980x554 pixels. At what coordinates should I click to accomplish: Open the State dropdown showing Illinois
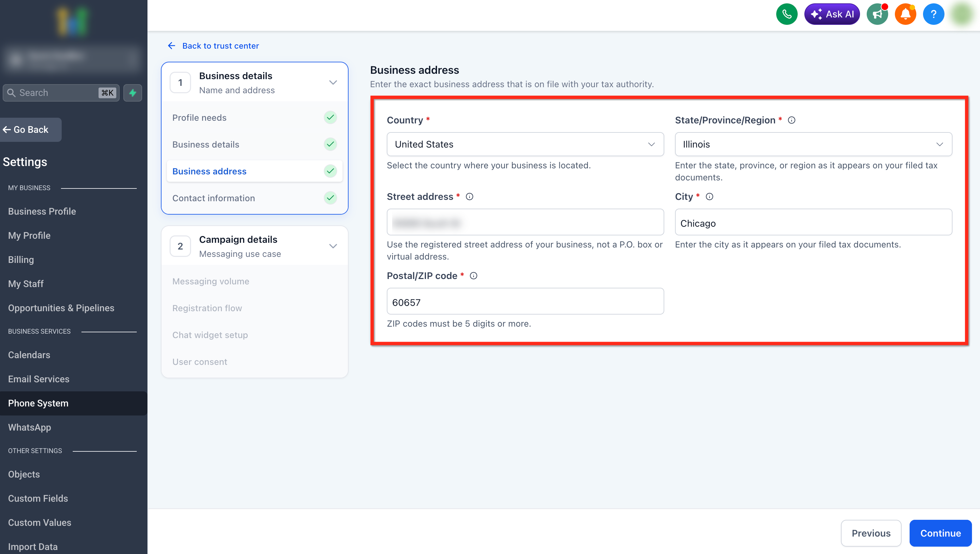coord(813,144)
